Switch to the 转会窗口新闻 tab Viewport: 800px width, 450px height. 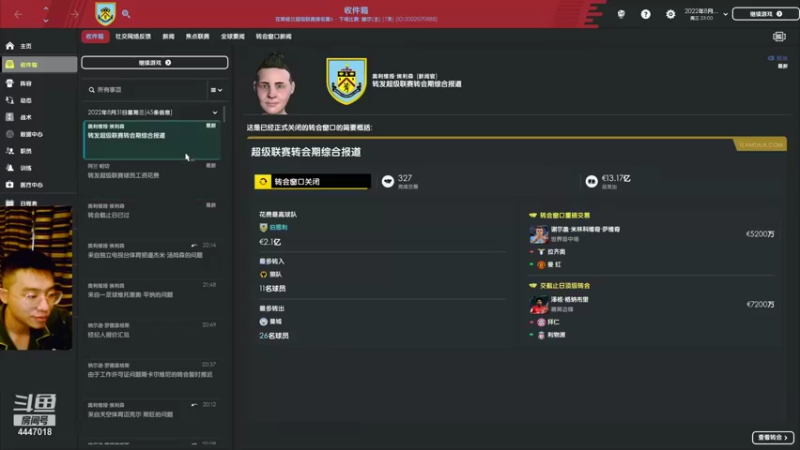(273, 36)
